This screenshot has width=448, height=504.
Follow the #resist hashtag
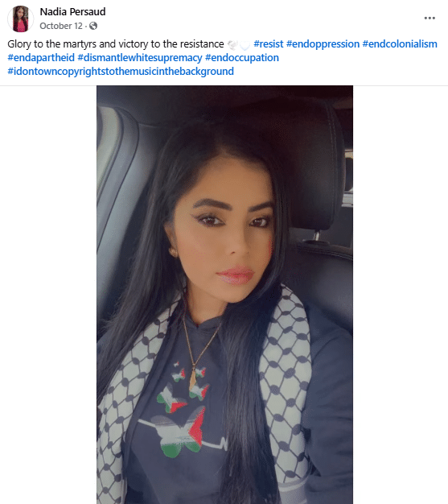[x=269, y=44]
